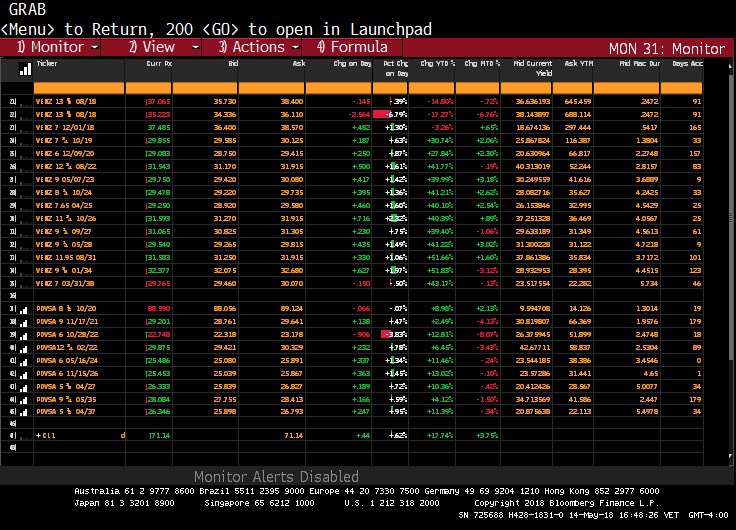Click the Monitor menu label
736x530 pixels.
tap(50, 47)
